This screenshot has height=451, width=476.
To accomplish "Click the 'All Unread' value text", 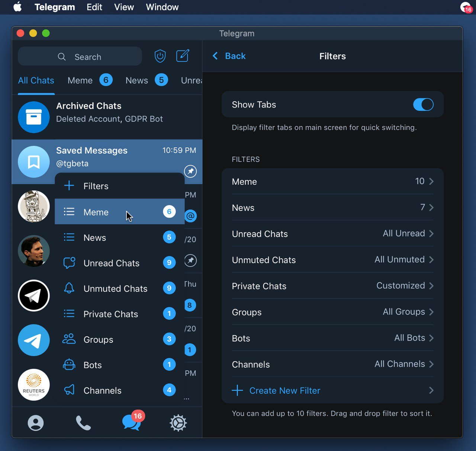I will pyautogui.click(x=404, y=233).
